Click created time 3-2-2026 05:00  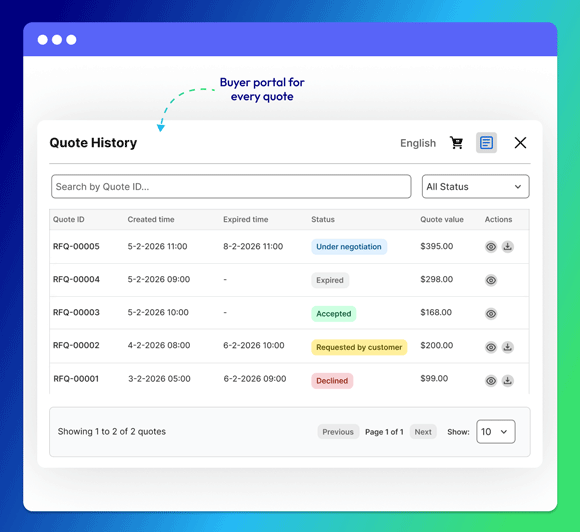pyautogui.click(x=159, y=379)
